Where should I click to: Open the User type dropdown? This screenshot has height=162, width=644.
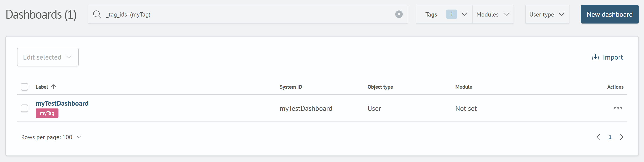click(547, 14)
